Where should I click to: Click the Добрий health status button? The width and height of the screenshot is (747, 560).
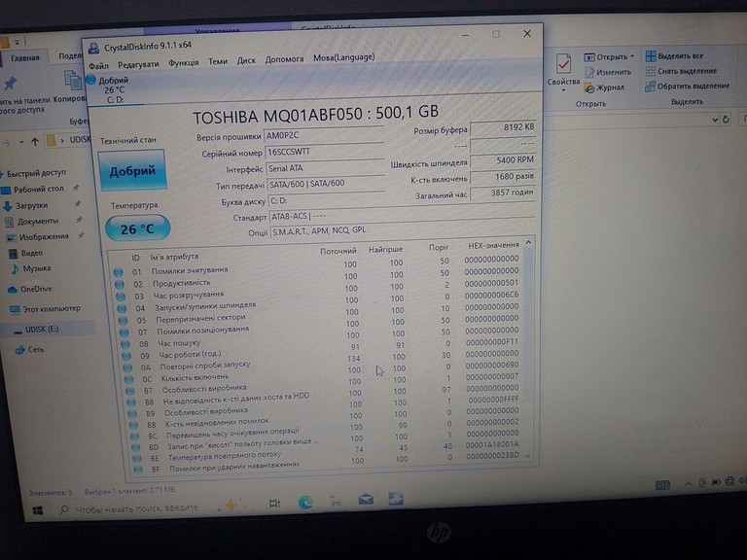coord(132,170)
